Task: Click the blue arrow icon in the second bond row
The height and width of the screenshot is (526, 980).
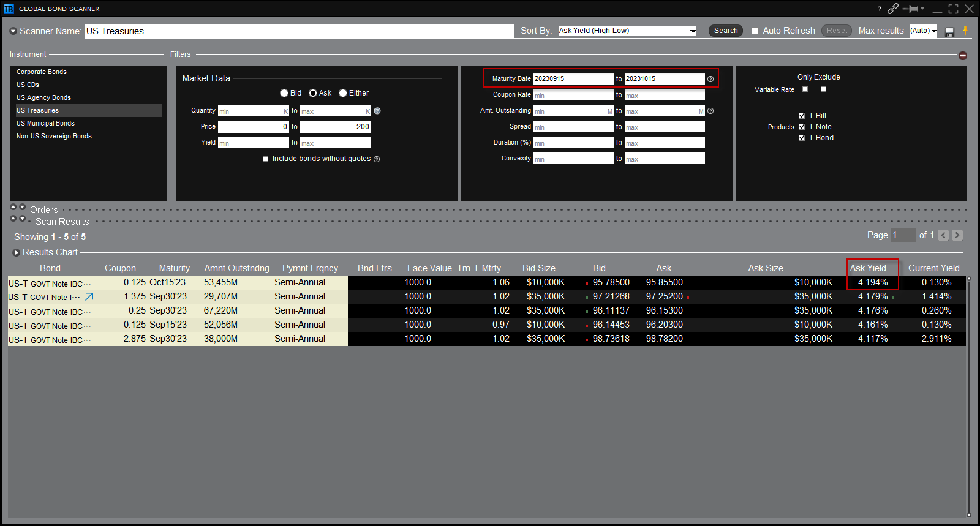Action: (89, 296)
